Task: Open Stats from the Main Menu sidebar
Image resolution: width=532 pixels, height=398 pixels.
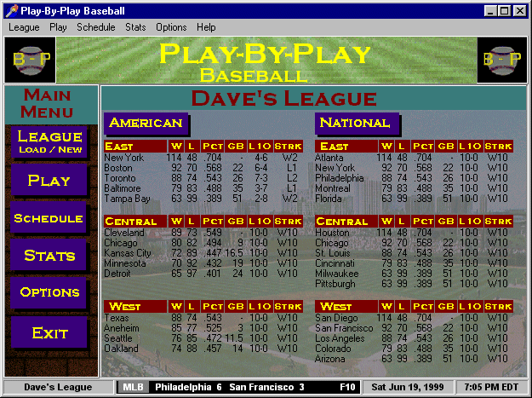Action: click(49, 255)
